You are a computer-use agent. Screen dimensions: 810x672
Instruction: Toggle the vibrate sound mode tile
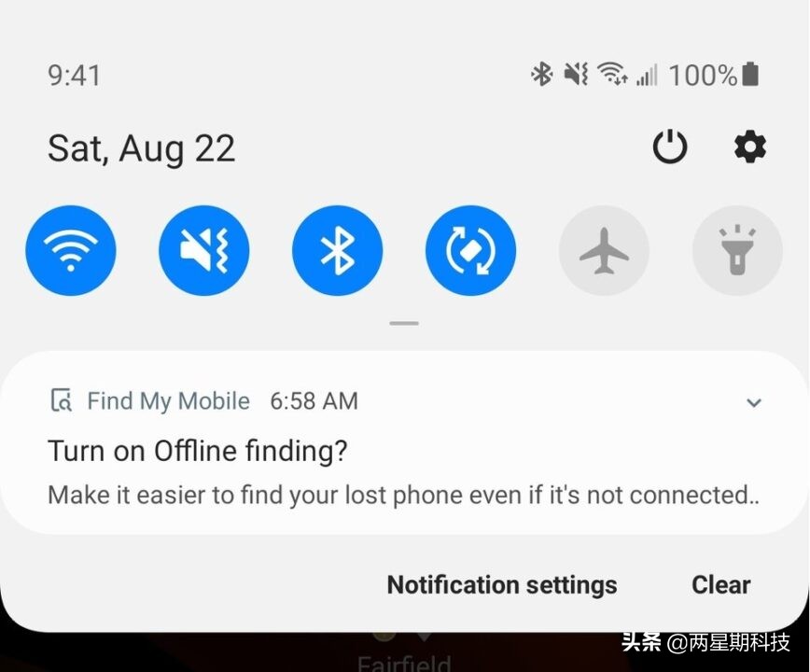point(204,250)
